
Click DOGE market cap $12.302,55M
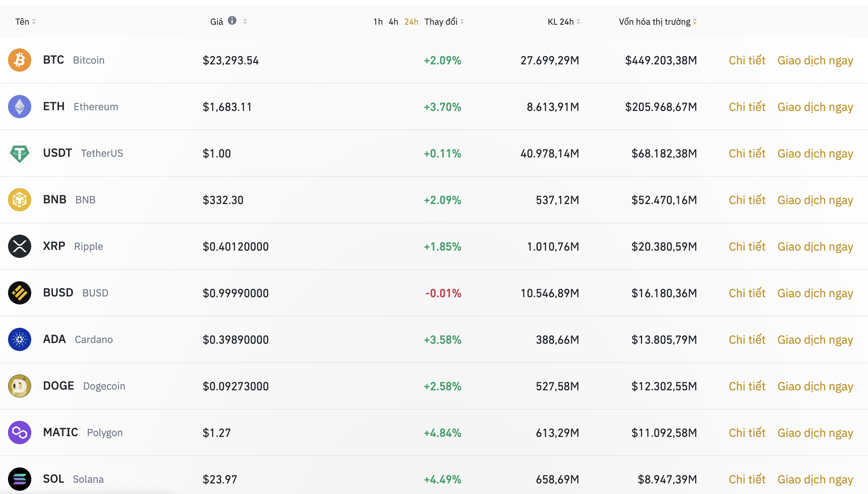(x=664, y=386)
